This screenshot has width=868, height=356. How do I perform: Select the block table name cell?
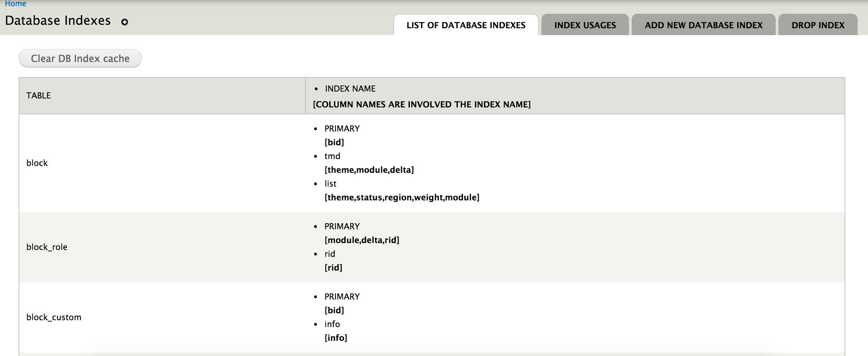click(162, 163)
